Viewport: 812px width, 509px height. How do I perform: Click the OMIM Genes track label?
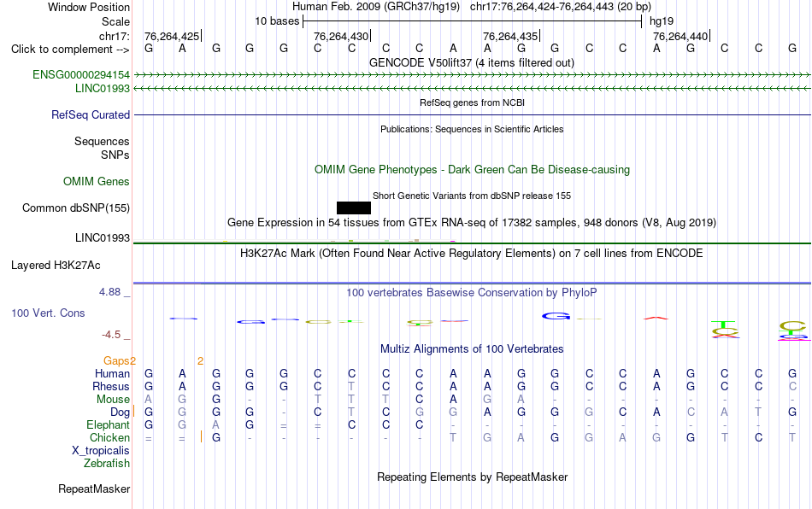(x=97, y=182)
